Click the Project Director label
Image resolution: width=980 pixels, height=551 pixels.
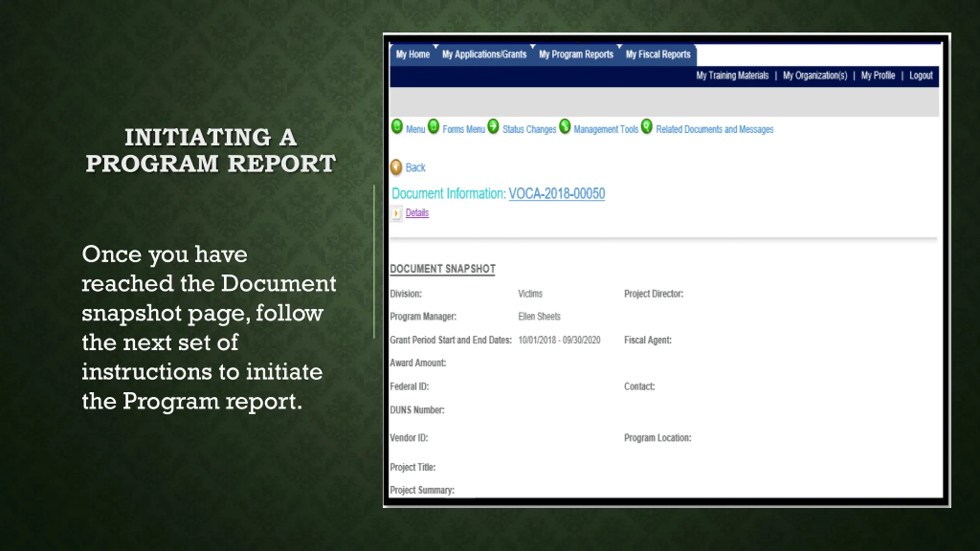[653, 294]
